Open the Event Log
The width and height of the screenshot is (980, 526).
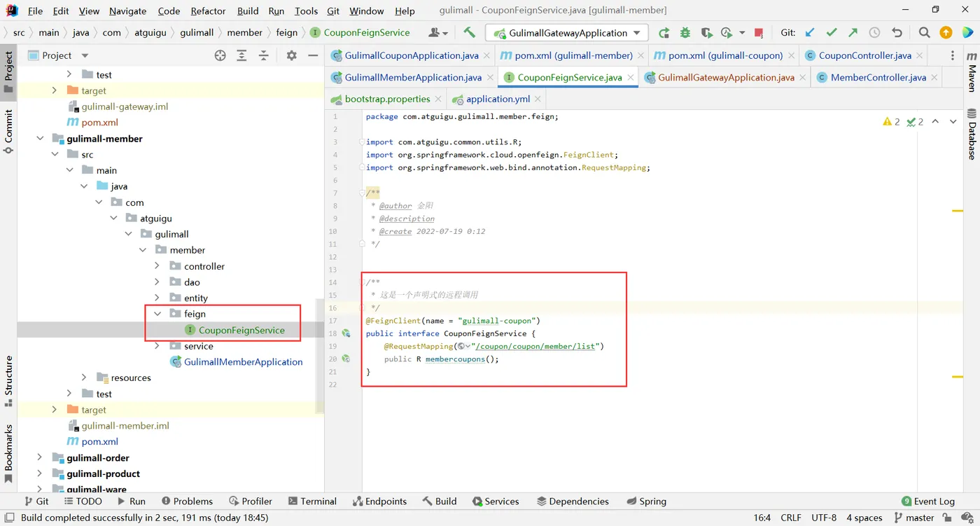coord(928,501)
